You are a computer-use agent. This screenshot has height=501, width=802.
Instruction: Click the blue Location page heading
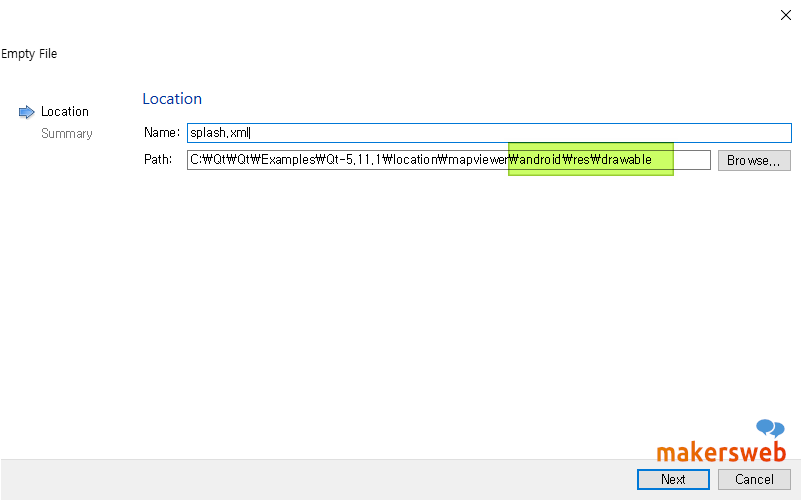point(172,99)
